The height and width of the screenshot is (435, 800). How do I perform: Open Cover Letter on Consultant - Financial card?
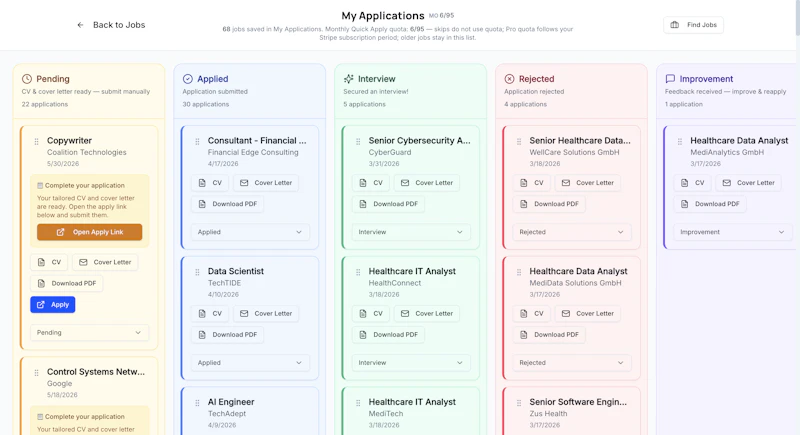pos(266,183)
